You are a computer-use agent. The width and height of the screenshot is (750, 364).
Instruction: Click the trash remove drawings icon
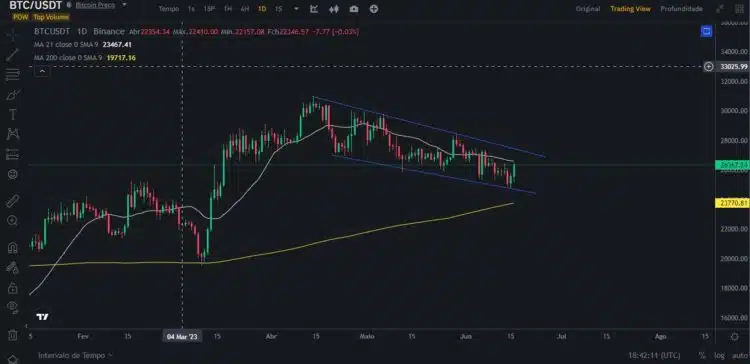tap(12, 334)
